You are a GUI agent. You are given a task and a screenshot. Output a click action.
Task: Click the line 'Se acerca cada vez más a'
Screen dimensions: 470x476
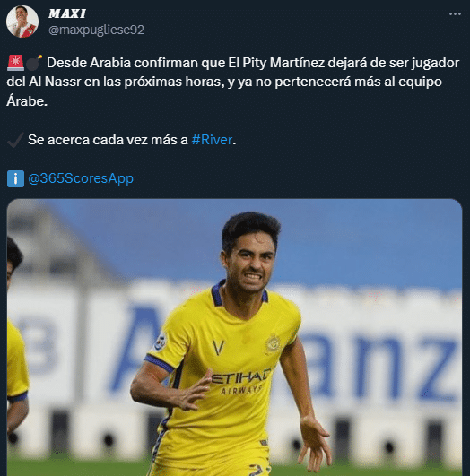click(108, 140)
